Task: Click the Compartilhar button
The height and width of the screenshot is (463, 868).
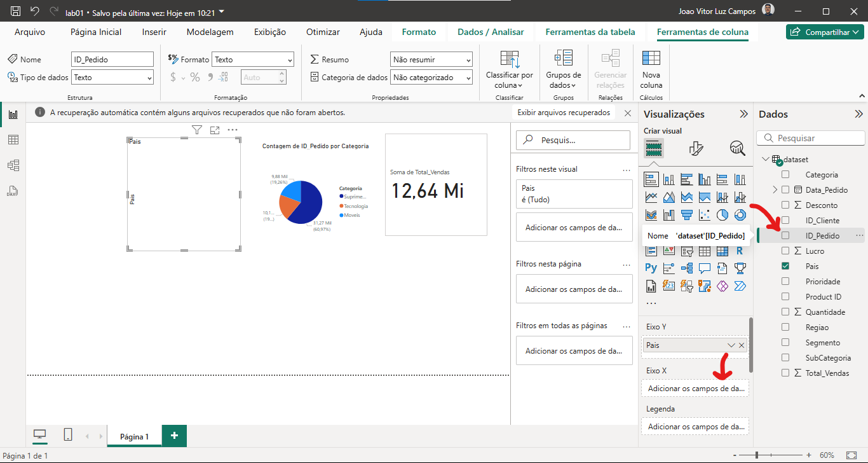Action: point(825,32)
